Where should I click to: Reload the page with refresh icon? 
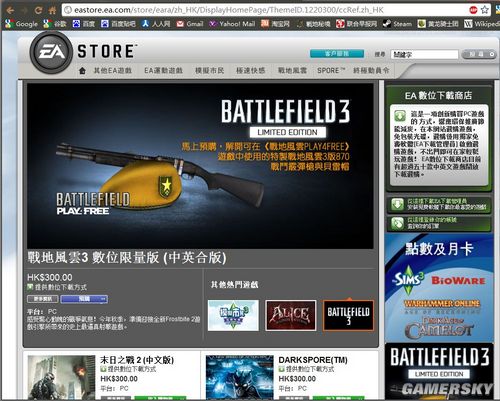point(38,10)
